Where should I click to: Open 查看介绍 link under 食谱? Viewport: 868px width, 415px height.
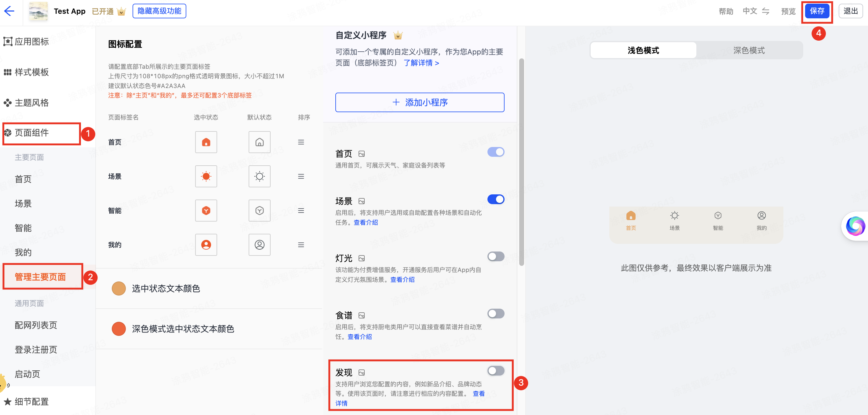click(359, 337)
